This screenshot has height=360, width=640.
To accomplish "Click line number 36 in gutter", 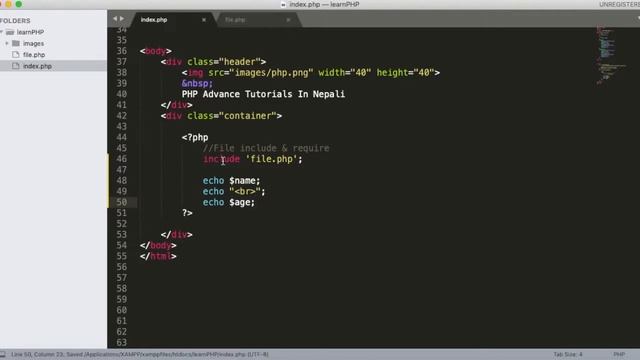I will 122,51.
